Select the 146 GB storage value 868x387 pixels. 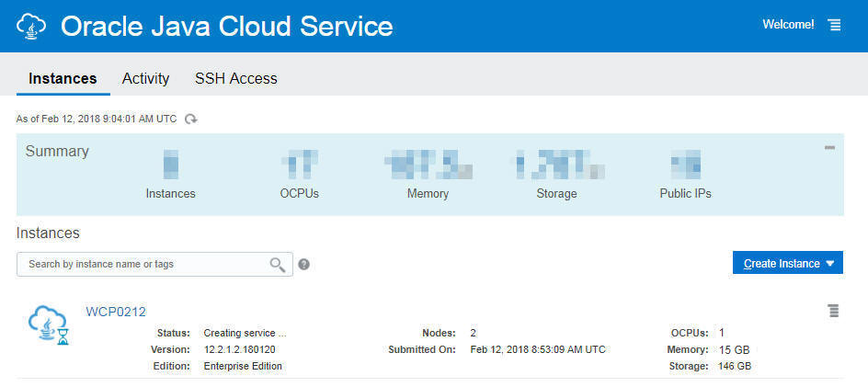(735, 367)
